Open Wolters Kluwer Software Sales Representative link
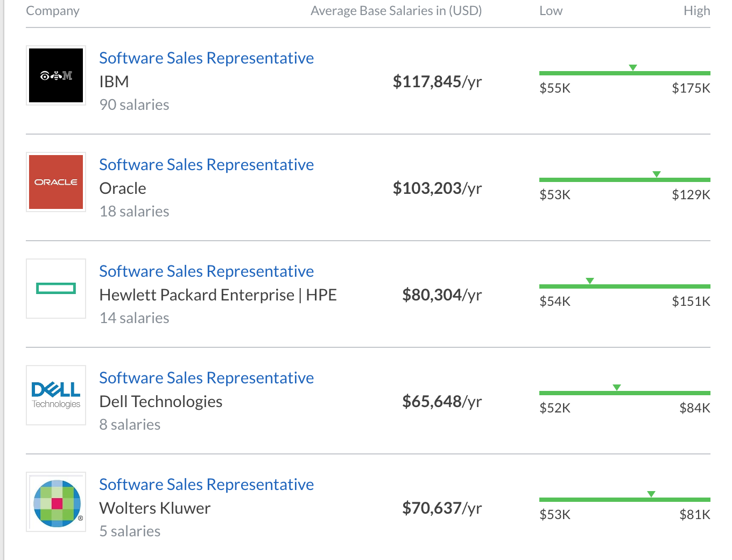The height and width of the screenshot is (560, 732). tap(207, 484)
